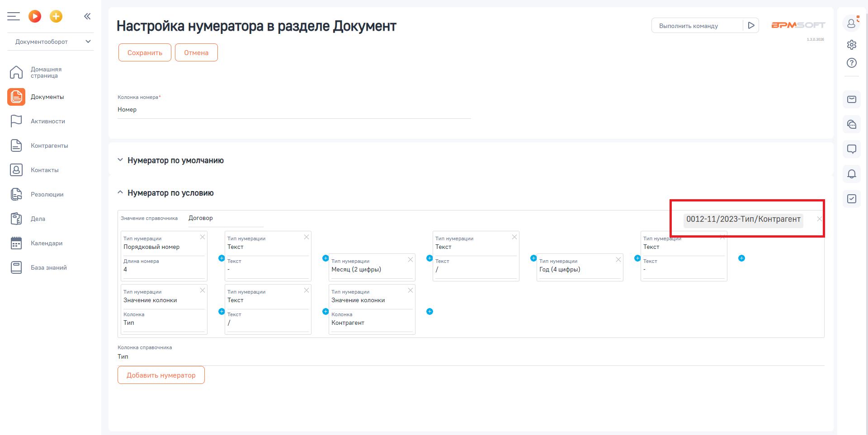Remove the conditional numerator with X
Image resolution: width=868 pixels, height=435 pixels.
coord(819,219)
